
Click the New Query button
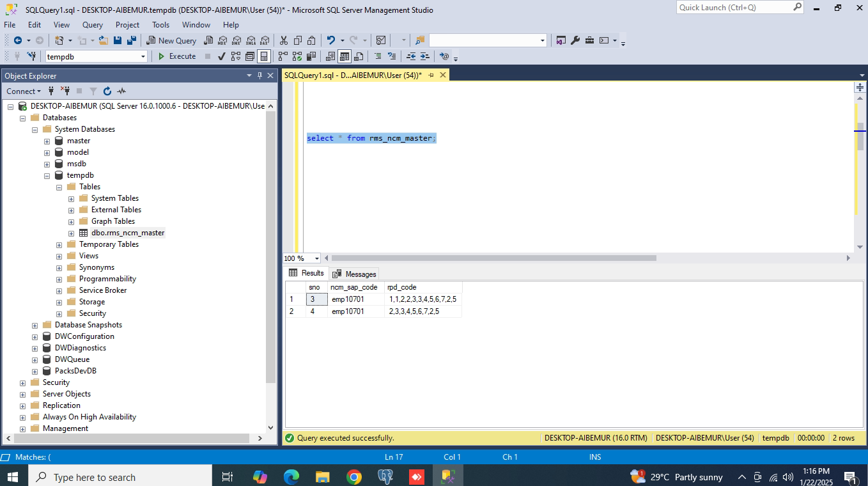click(x=171, y=40)
